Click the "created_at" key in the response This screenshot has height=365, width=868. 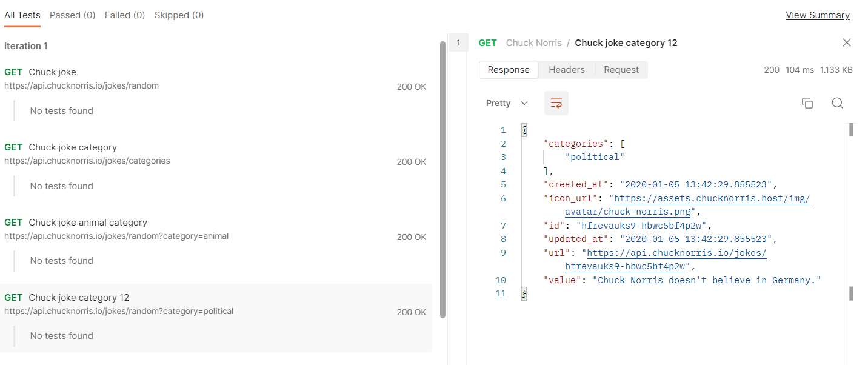click(576, 184)
